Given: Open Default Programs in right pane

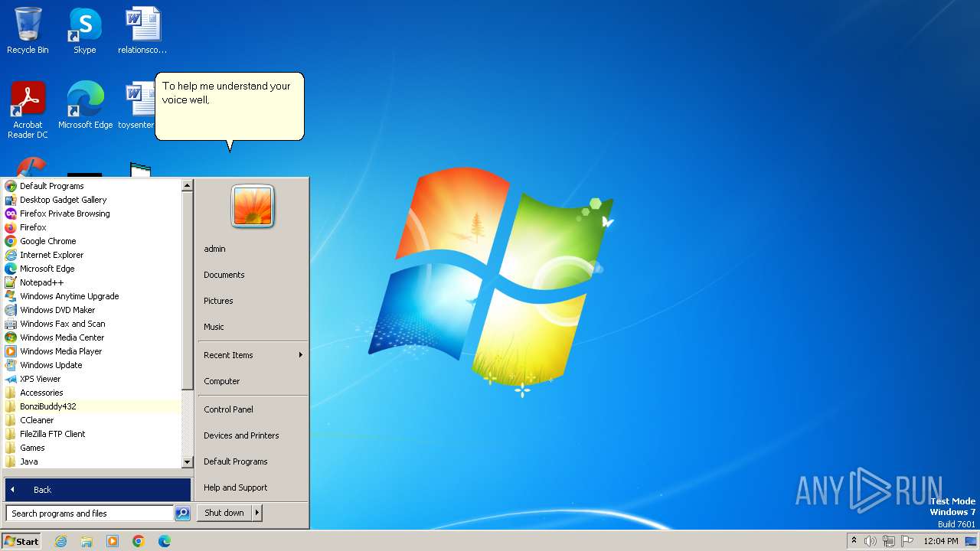Looking at the screenshot, I should click(x=253, y=461).
